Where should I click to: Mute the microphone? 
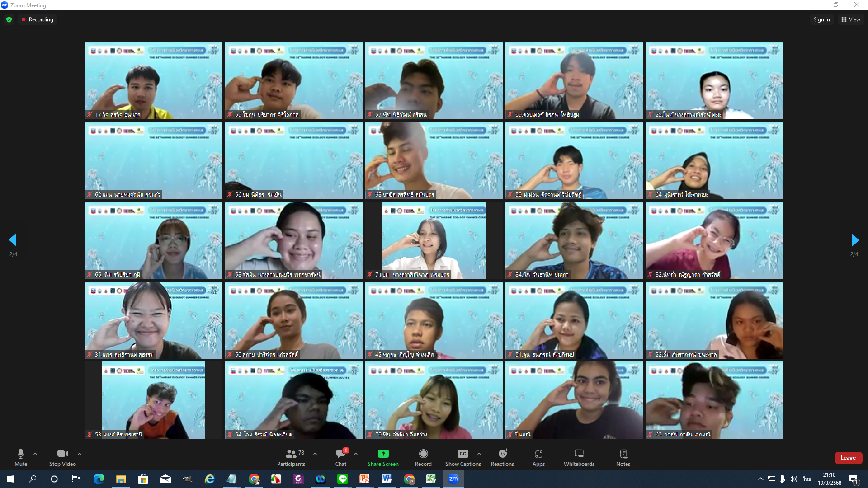[21, 457]
